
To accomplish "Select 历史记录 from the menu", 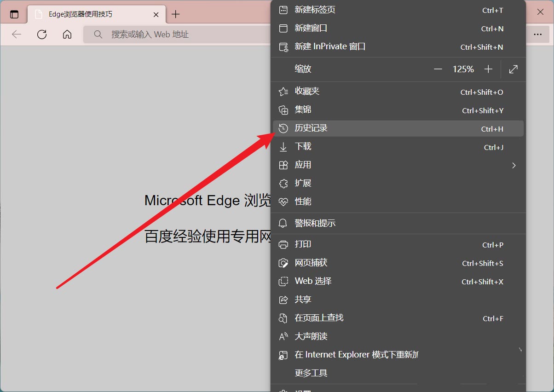I will tap(311, 128).
